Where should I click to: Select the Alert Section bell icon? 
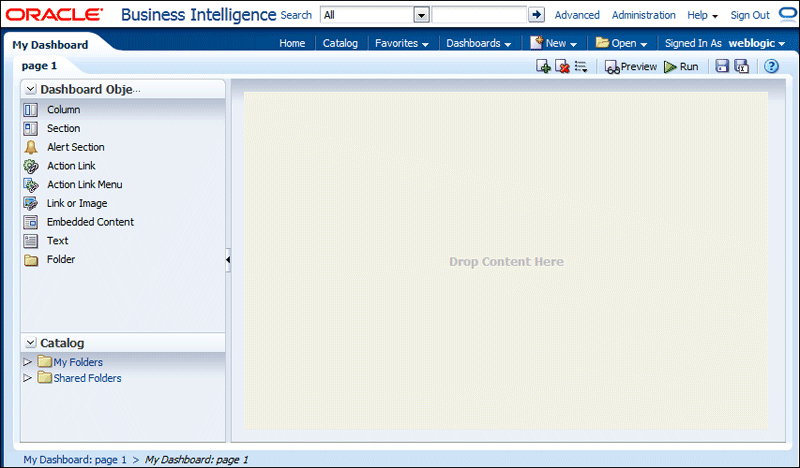(31, 147)
